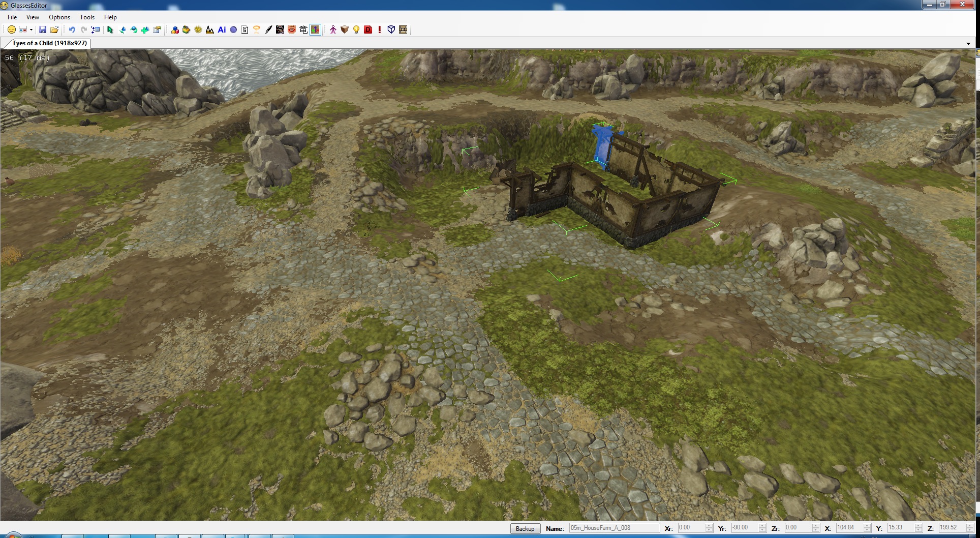Select the green arrow pointer tool

pyautogui.click(x=110, y=30)
